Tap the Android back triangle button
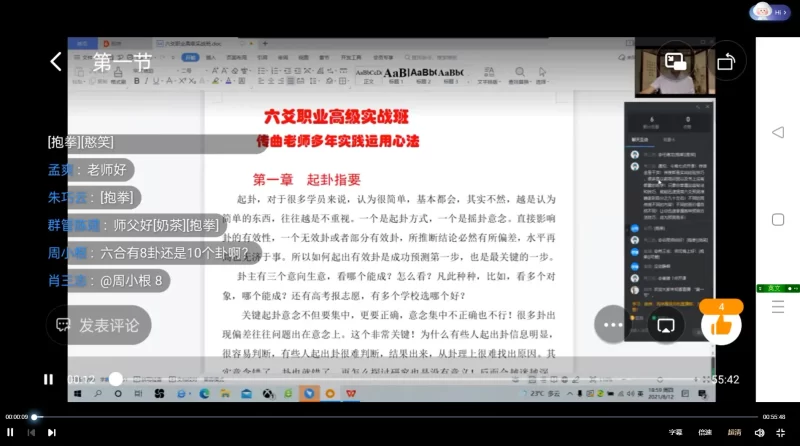 pyautogui.click(x=777, y=132)
